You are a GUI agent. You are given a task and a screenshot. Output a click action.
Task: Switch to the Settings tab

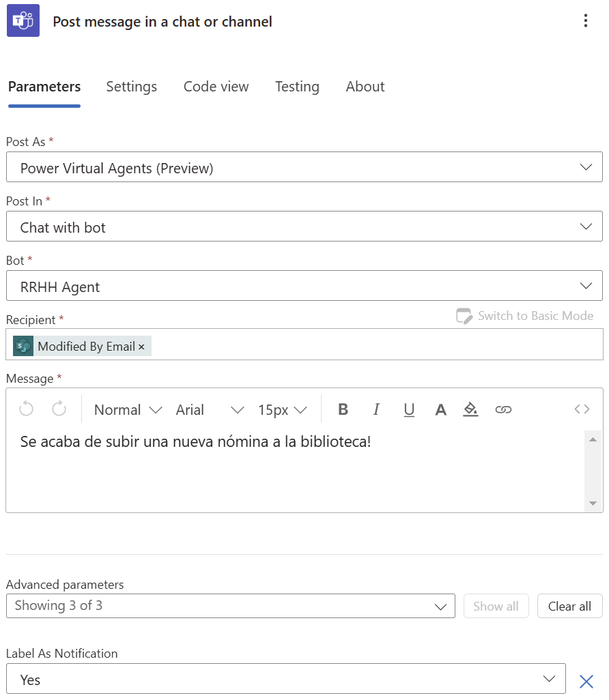(x=131, y=87)
